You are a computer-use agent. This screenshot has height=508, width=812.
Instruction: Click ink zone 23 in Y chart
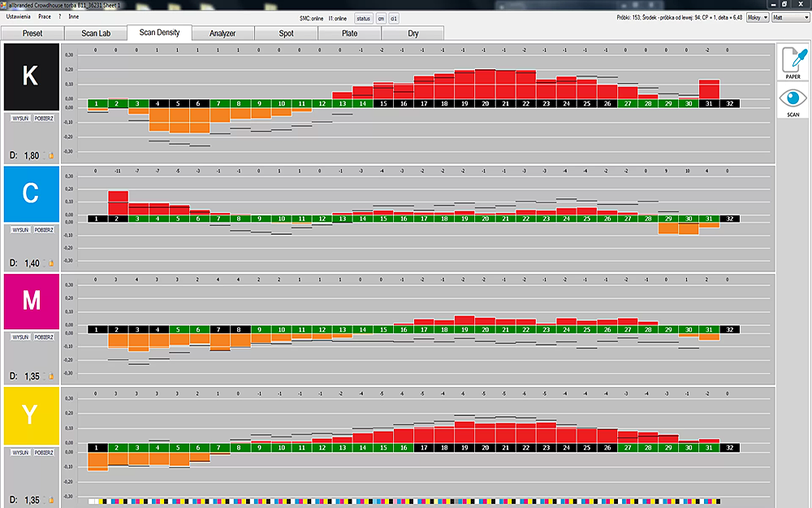pos(546,448)
